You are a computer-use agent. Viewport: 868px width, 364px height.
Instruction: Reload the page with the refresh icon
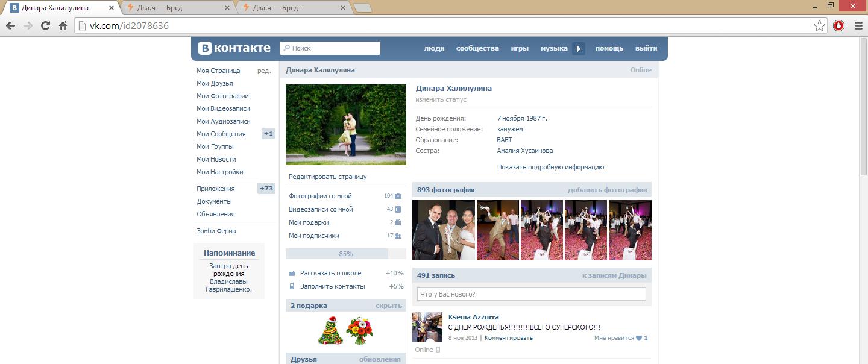[45, 26]
